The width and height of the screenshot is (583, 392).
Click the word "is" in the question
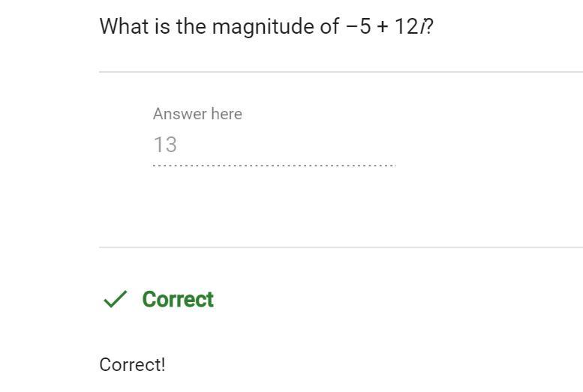[x=158, y=27]
